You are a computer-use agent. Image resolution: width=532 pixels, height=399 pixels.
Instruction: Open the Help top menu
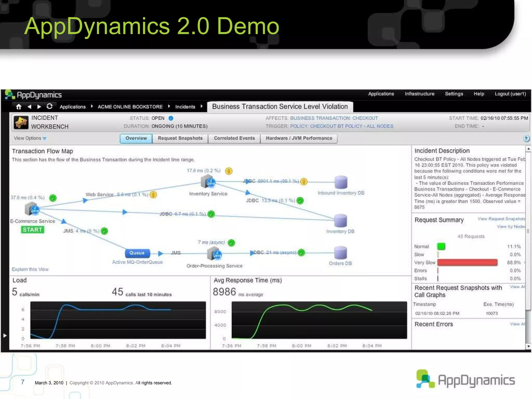click(x=479, y=94)
